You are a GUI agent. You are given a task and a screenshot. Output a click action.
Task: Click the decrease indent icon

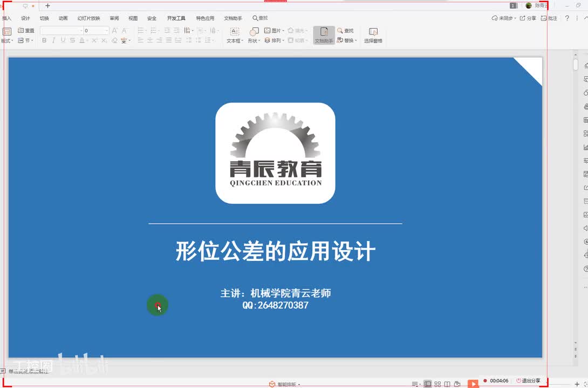[x=167, y=30]
